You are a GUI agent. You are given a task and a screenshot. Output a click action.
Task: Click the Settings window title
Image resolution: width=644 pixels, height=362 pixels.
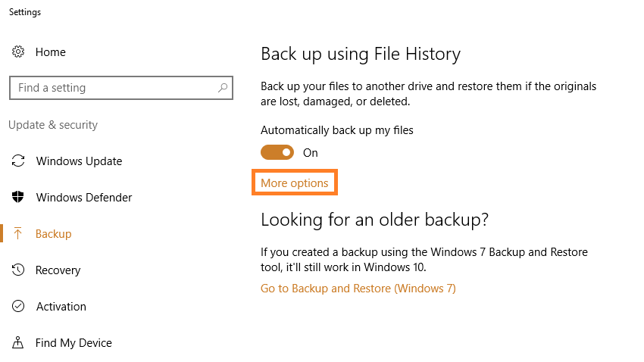(25, 12)
